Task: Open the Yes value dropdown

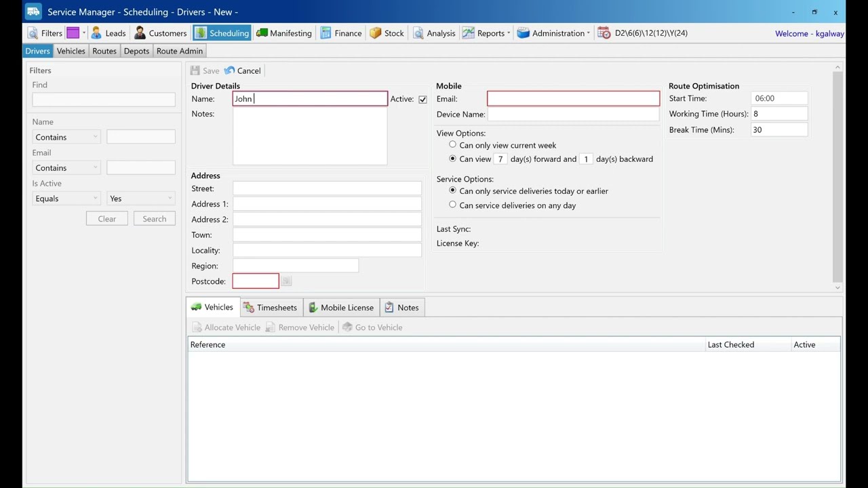Action: coord(141,199)
